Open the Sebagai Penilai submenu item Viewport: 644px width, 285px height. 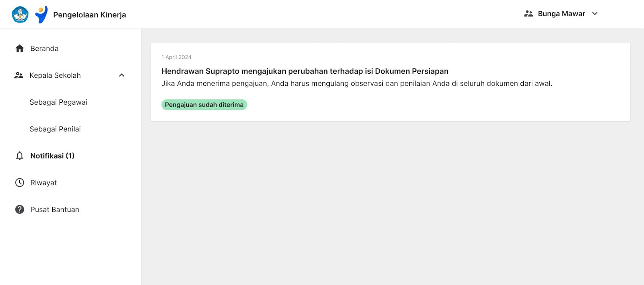(x=55, y=129)
